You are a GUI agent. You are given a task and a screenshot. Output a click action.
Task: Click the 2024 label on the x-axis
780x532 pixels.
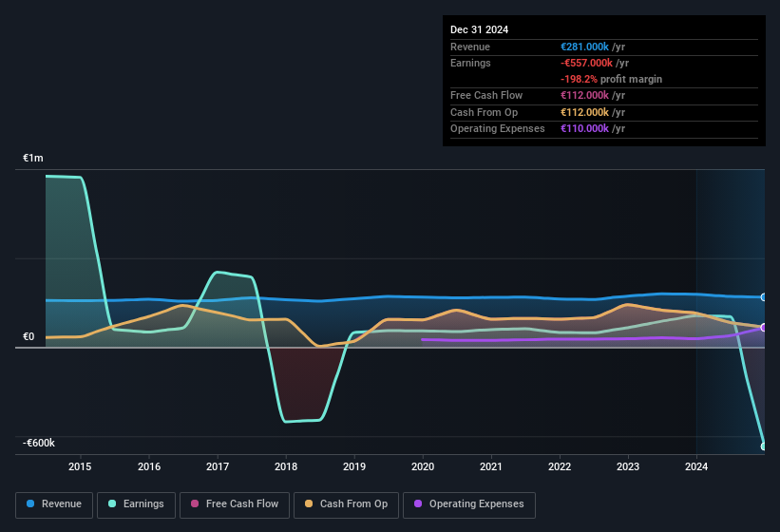[696, 467]
